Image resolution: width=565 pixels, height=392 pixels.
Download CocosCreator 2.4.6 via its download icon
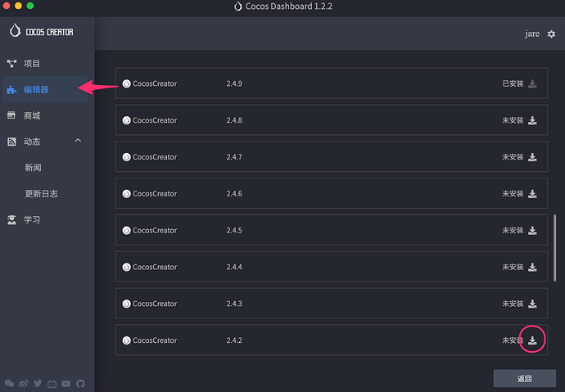coord(532,194)
